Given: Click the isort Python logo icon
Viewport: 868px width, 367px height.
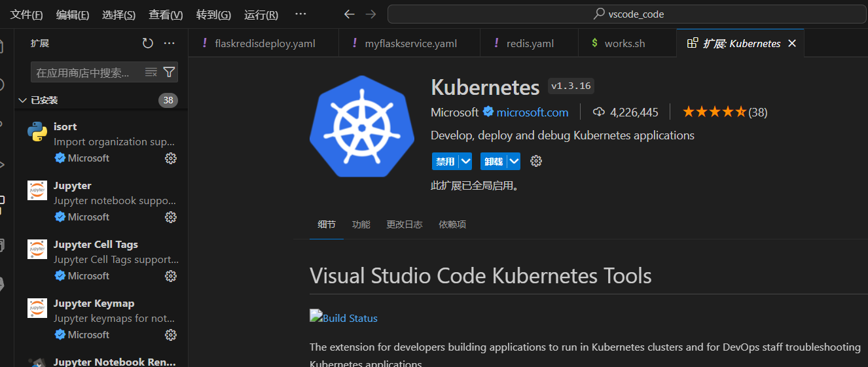Looking at the screenshot, I should coord(37,131).
